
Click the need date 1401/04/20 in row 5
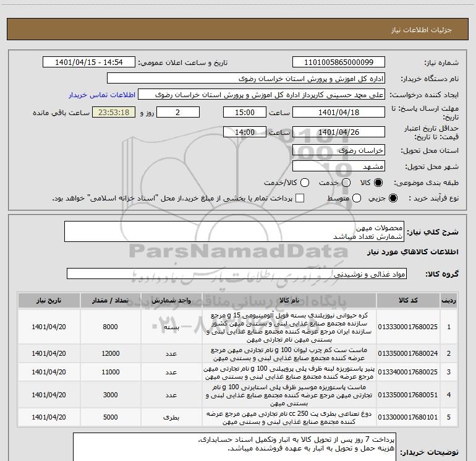pyautogui.click(x=49, y=417)
